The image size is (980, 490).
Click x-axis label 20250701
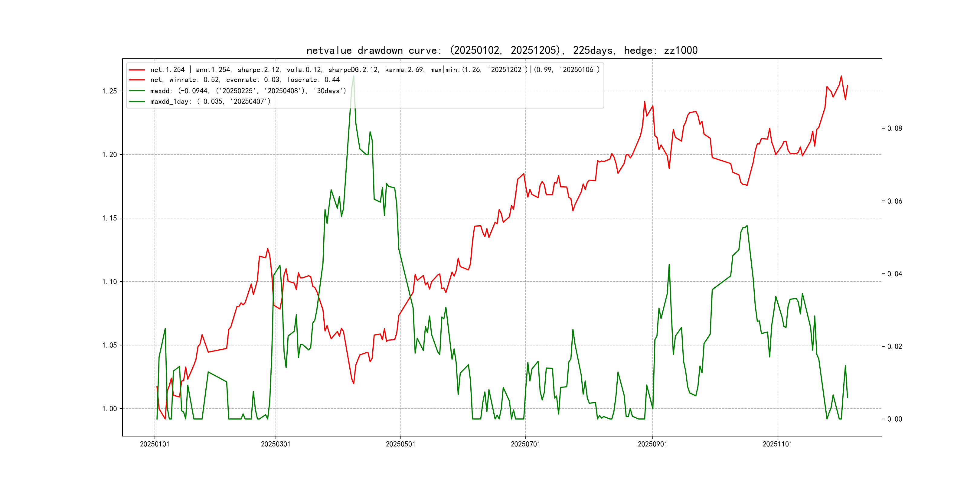(x=525, y=444)
